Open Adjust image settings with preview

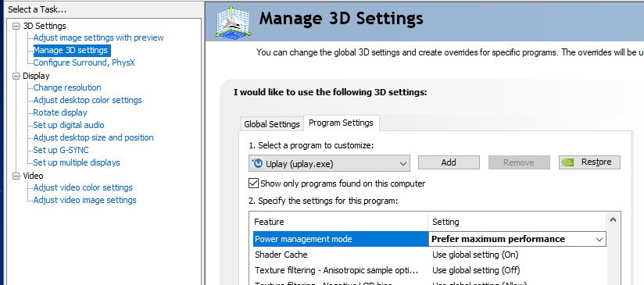pos(98,37)
